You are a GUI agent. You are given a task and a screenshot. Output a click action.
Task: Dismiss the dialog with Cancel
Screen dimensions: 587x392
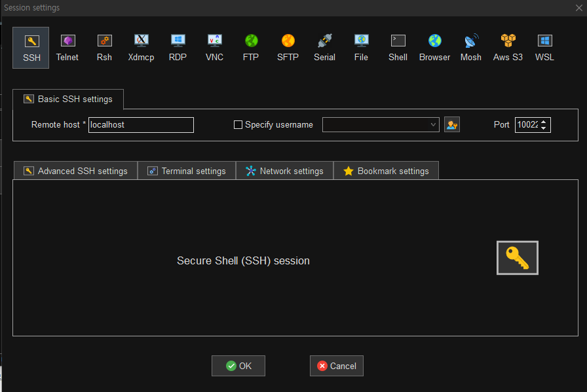(x=337, y=366)
